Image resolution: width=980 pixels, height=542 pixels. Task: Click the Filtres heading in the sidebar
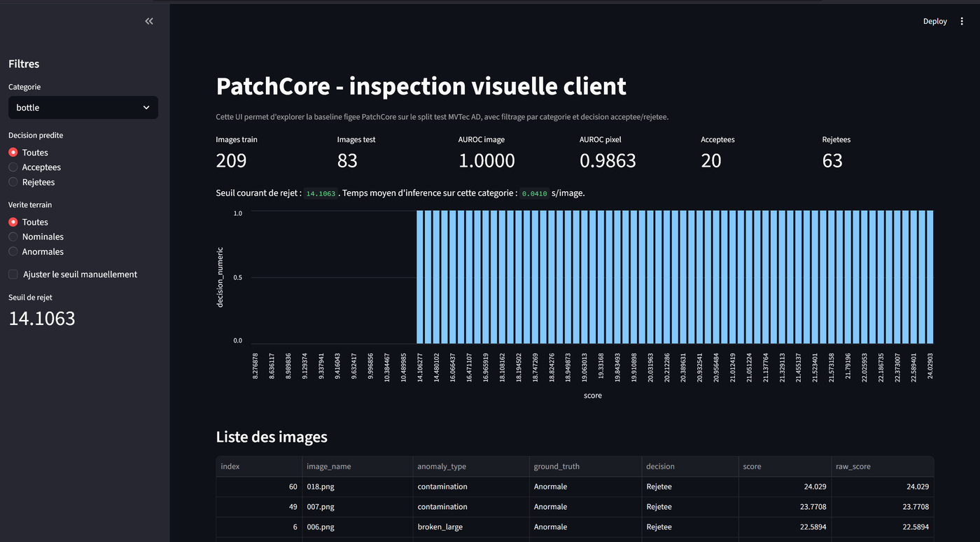(24, 64)
